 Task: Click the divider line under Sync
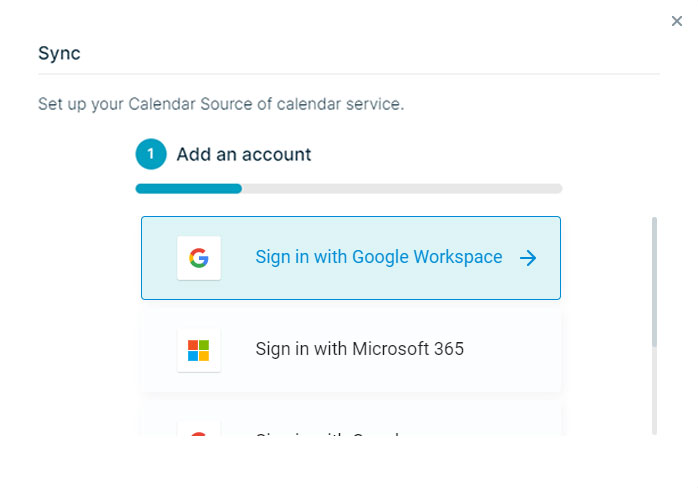click(x=348, y=74)
